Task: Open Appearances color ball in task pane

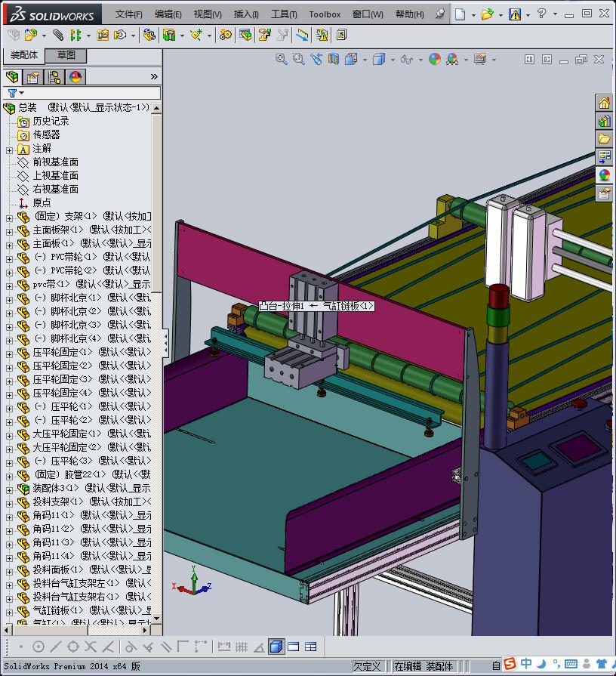Action: 604,175
